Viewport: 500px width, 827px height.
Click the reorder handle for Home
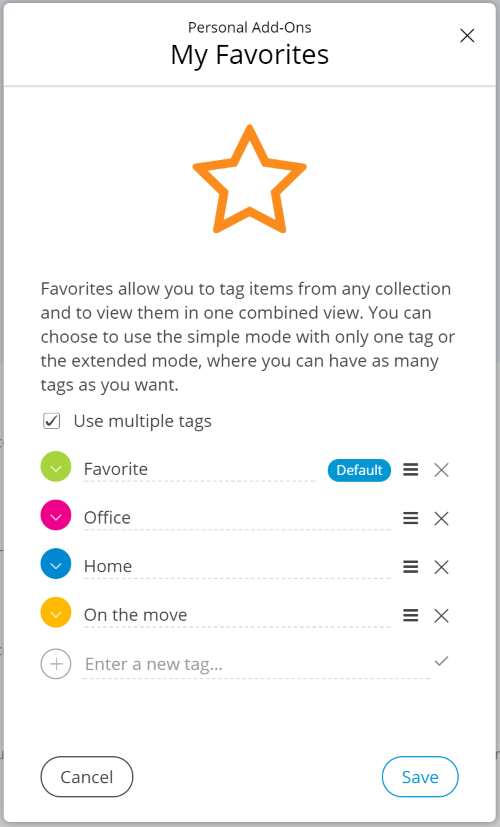click(x=411, y=566)
